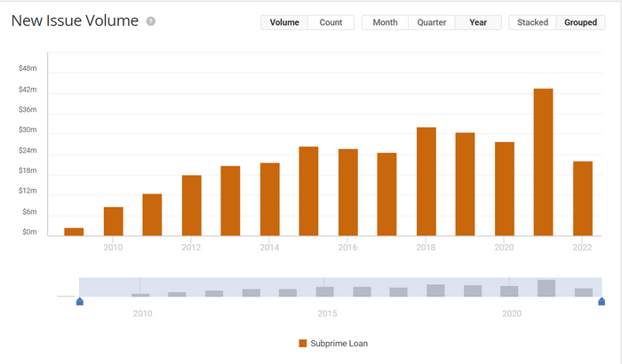The height and width of the screenshot is (364, 622).
Task: Choose Year grouping
Action: 478,22
